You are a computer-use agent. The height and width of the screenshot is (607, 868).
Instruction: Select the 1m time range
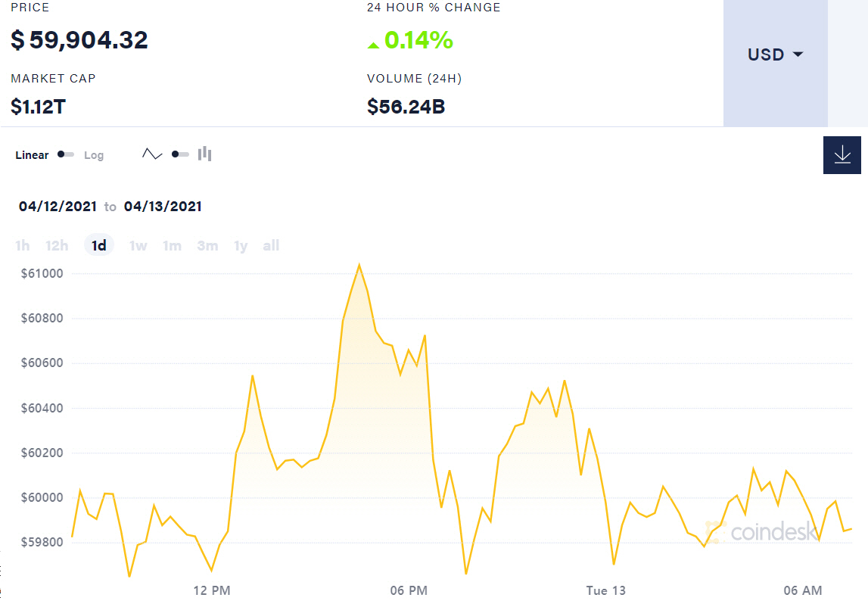(172, 245)
